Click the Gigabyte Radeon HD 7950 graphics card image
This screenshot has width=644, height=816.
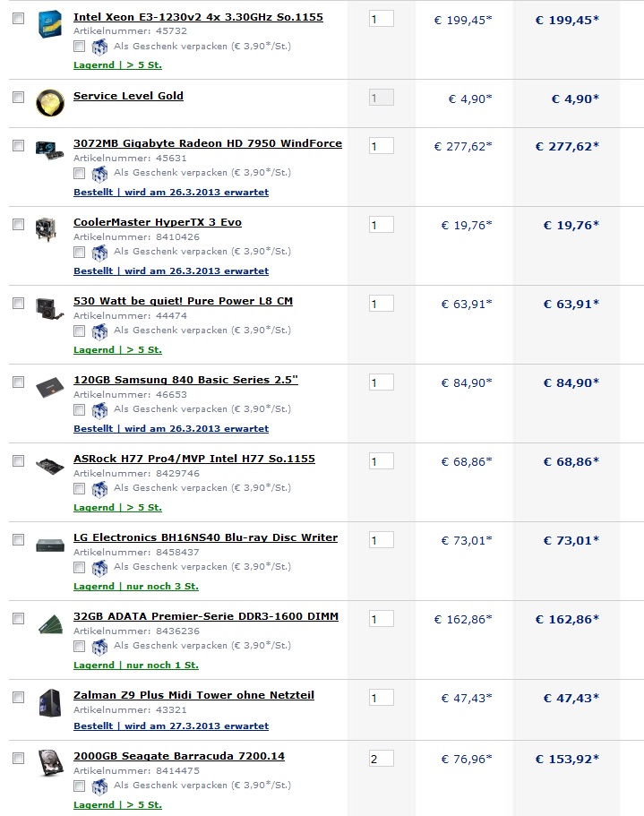[x=50, y=150]
